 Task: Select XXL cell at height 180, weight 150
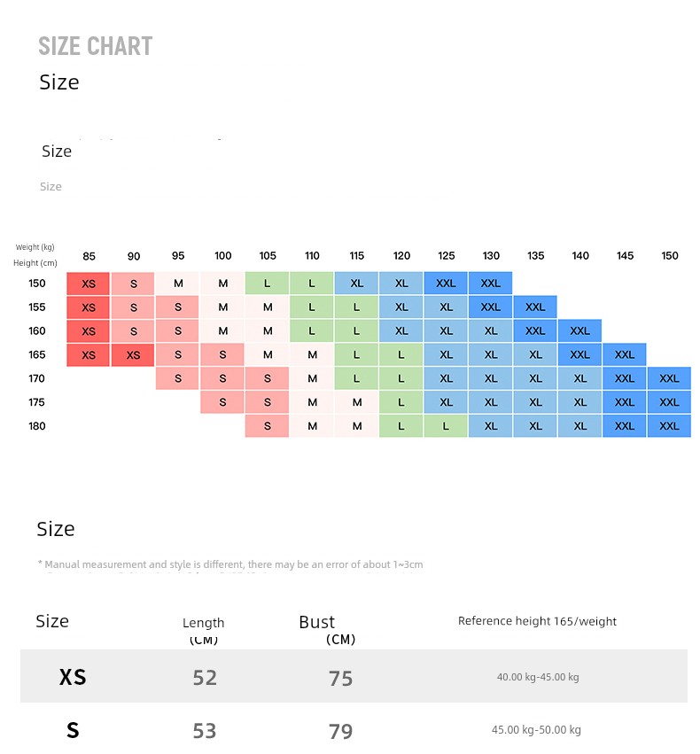(x=669, y=426)
